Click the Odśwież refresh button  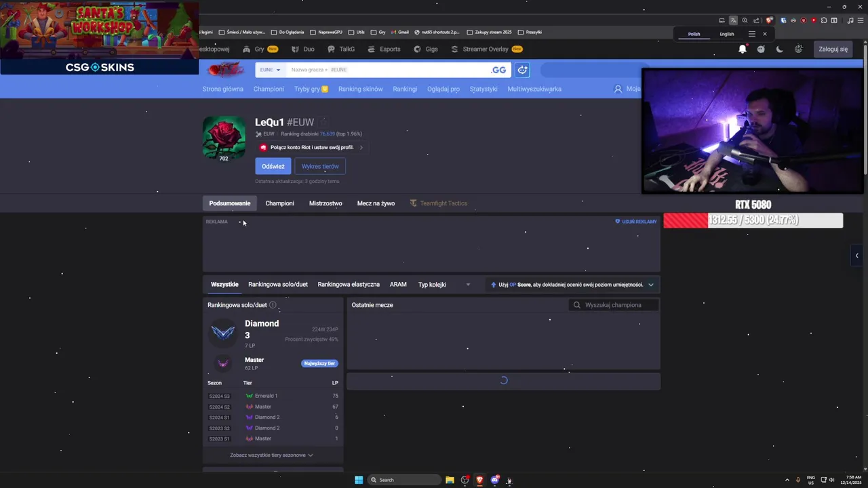[273, 166]
